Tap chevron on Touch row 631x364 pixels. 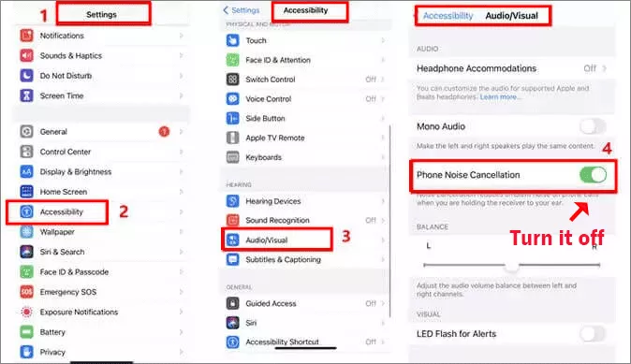383,40
